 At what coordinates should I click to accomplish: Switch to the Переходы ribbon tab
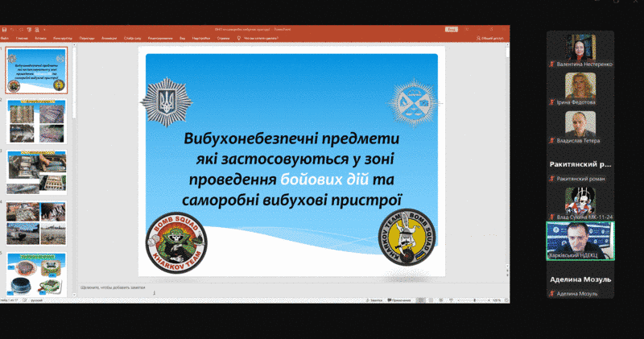(x=87, y=38)
